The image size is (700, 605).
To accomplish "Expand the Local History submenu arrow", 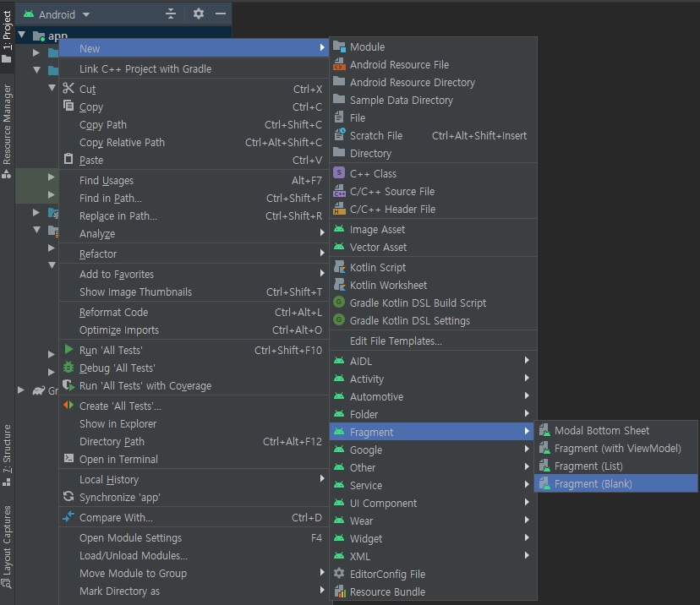I will (322, 479).
